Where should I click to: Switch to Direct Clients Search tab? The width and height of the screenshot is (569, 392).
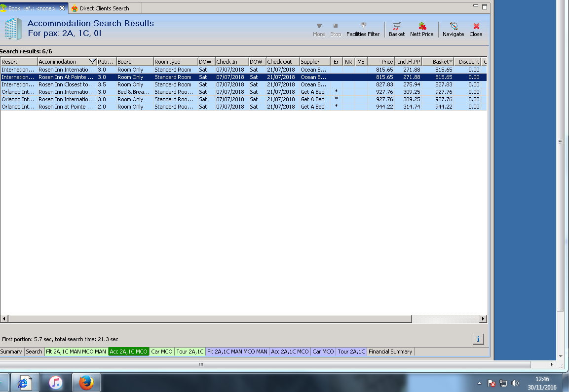point(104,8)
